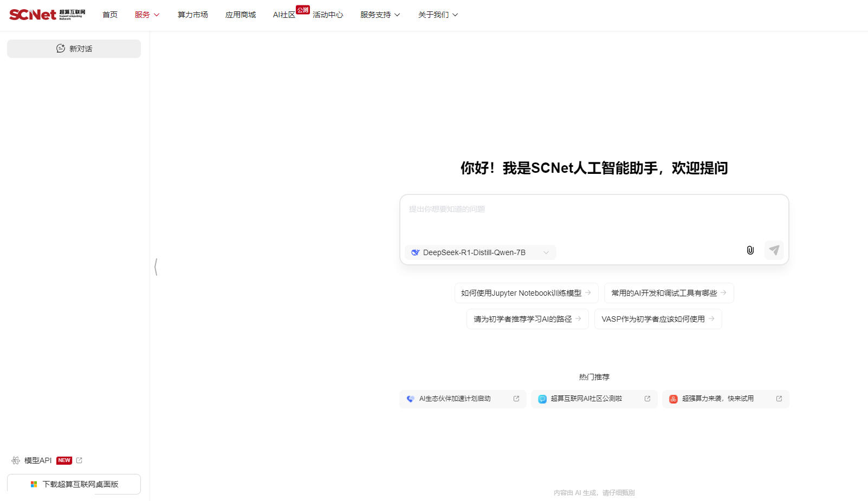Image resolution: width=868 pixels, height=501 pixels.
Task: Open external link icon on AI生态伙伴 card
Action: coord(516,399)
